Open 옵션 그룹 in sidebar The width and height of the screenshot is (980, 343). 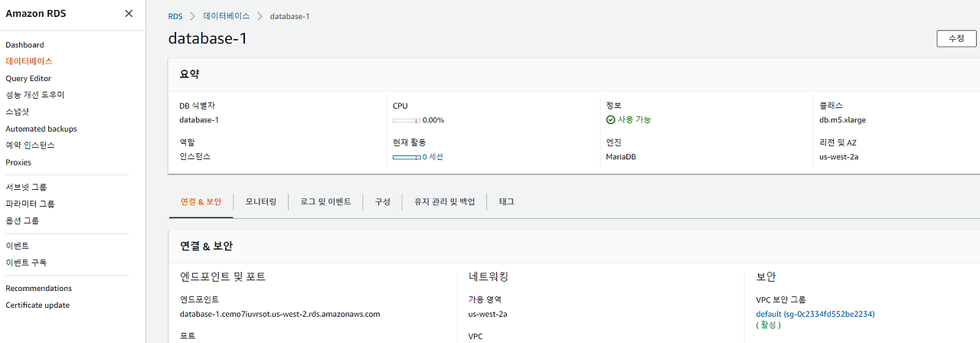22,220
